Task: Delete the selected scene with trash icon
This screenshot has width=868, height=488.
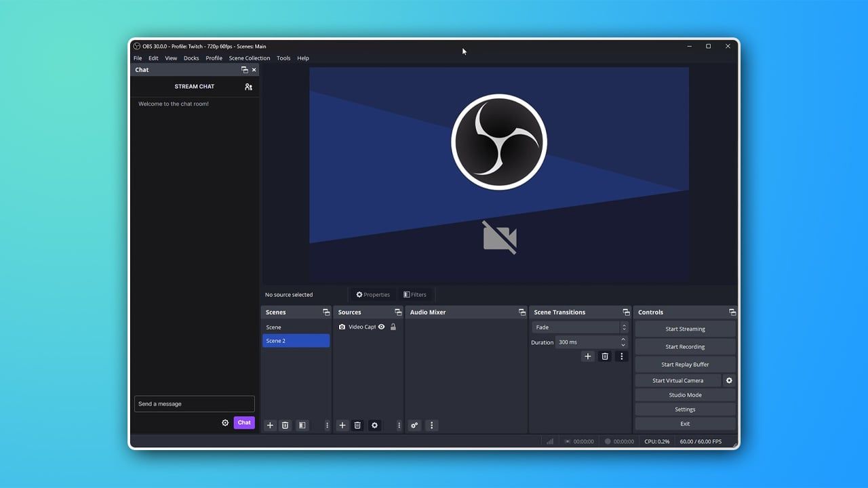Action: coord(285,425)
